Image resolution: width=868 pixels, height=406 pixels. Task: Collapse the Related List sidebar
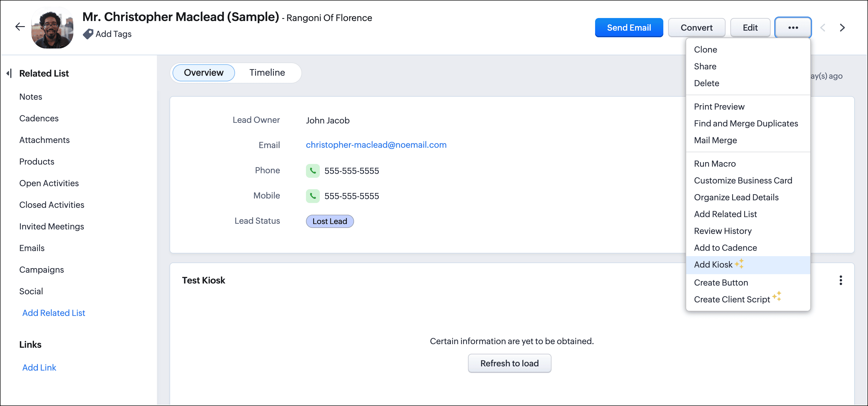9,73
